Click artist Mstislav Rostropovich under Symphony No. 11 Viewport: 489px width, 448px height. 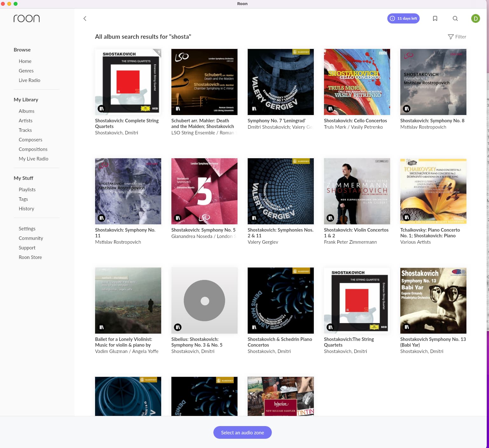click(118, 242)
